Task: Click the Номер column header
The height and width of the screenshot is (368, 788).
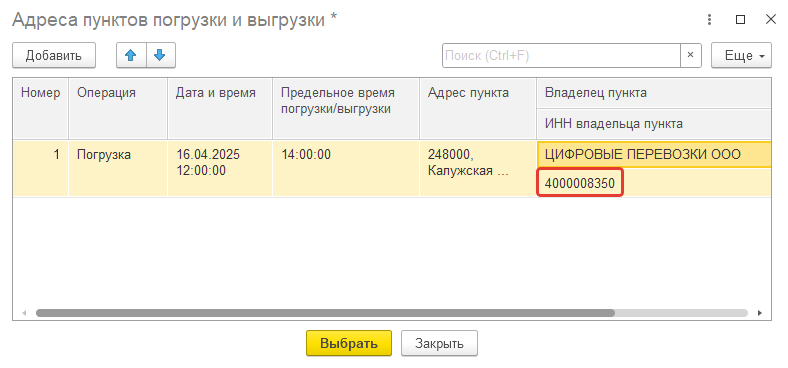Action: [x=41, y=108]
